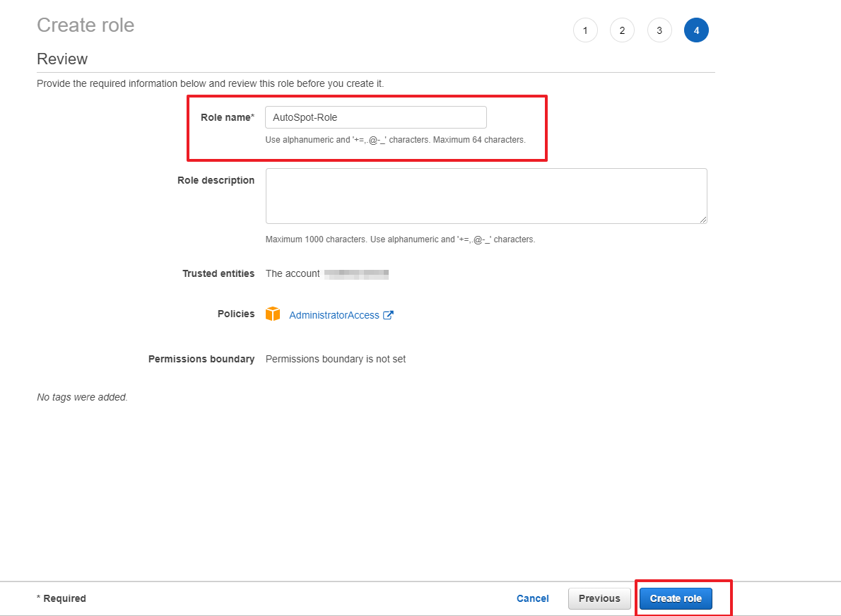Cancel the role creation
The height and width of the screenshot is (616, 841).
[532, 598]
